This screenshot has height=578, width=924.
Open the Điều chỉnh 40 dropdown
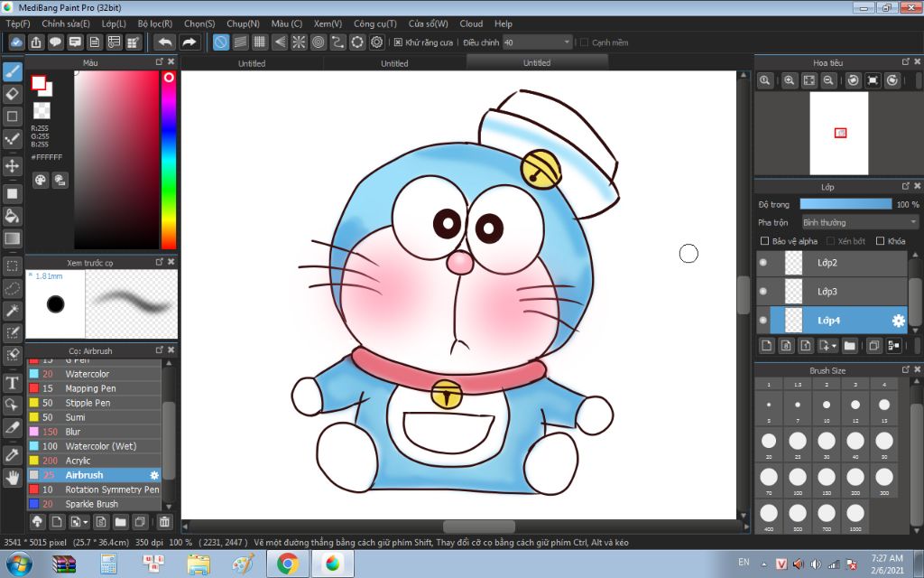click(x=538, y=42)
